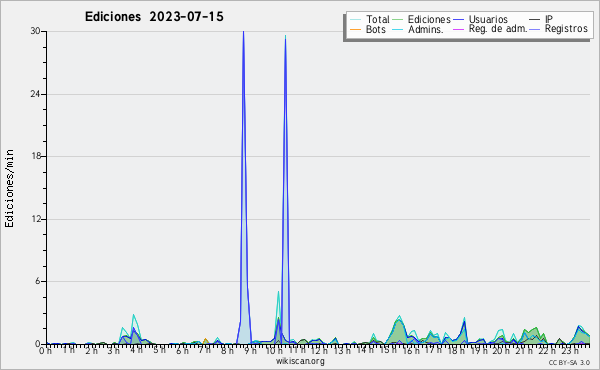Click the 0 h x-axis label
The height and width of the screenshot is (370, 600).
46,351
